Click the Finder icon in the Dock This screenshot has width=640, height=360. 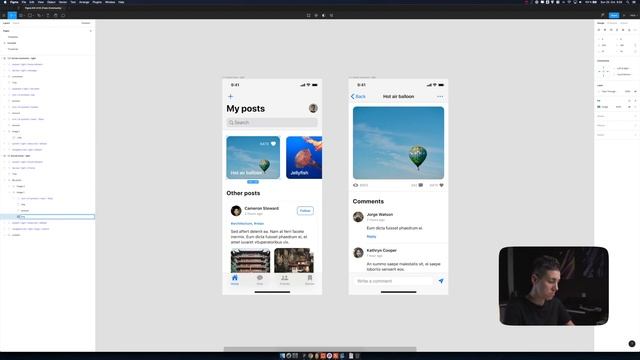pyautogui.click(x=282, y=356)
